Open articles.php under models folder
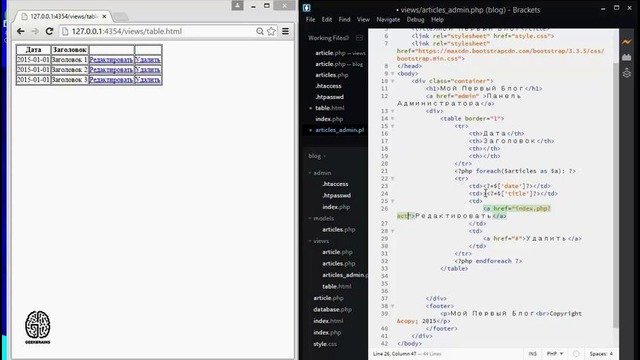Image resolution: width=640 pixels, height=360 pixels. point(338,230)
